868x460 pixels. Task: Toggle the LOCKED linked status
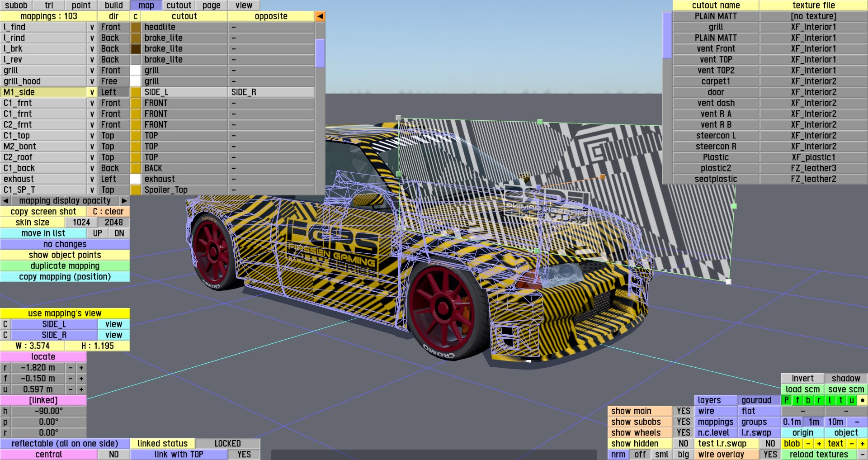pos(228,444)
